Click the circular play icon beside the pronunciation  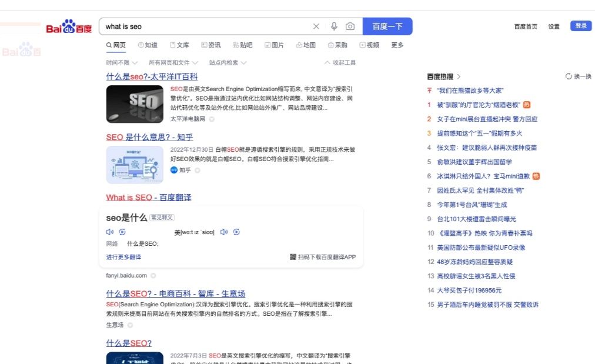tap(236, 232)
